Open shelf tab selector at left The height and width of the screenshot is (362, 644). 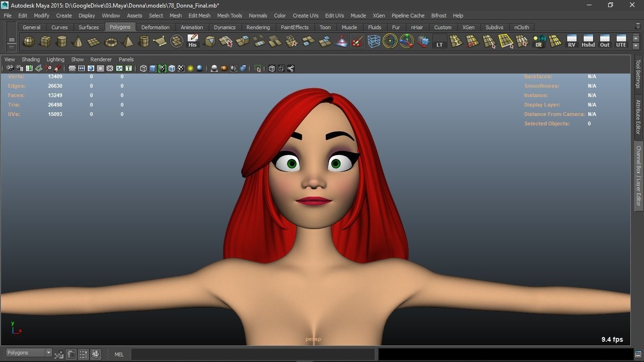pos(12,40)
